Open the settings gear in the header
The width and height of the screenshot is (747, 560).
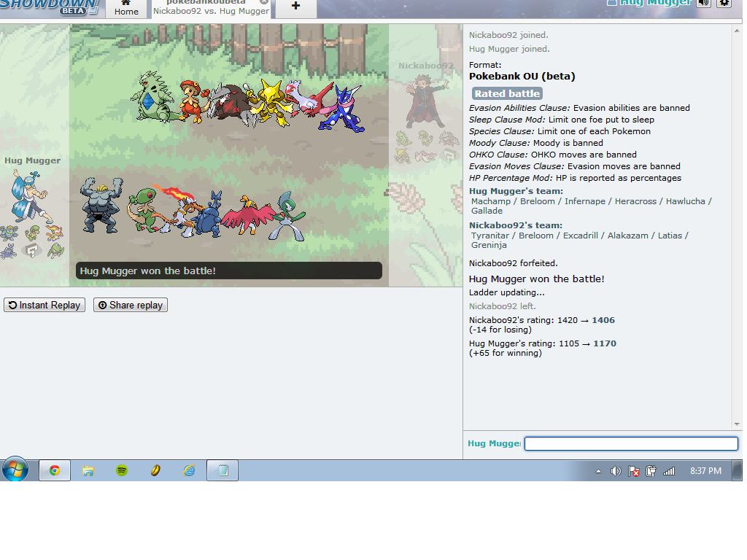(x=724, y=3)
